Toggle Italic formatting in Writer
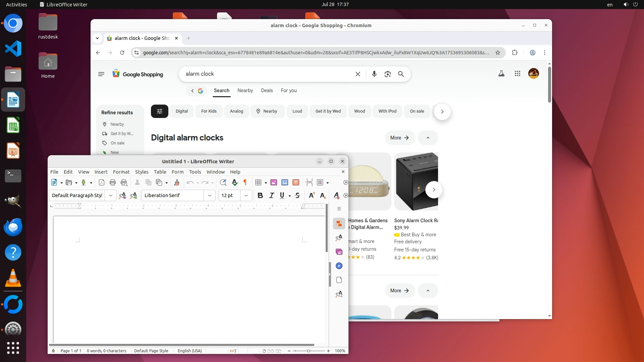Screen dimensions: 644x362 coord(271,195)
